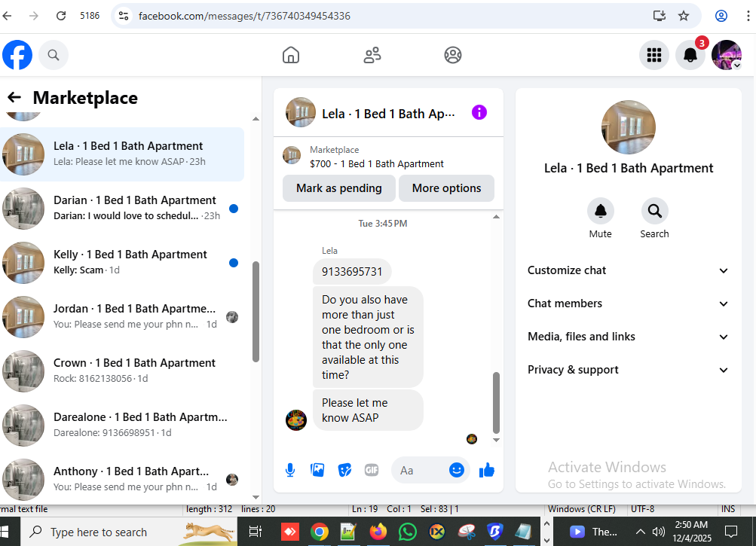Click Windows (CR LF) in status bar
Image resolution: width=756 pixels, height=546 pixels.
581,509
